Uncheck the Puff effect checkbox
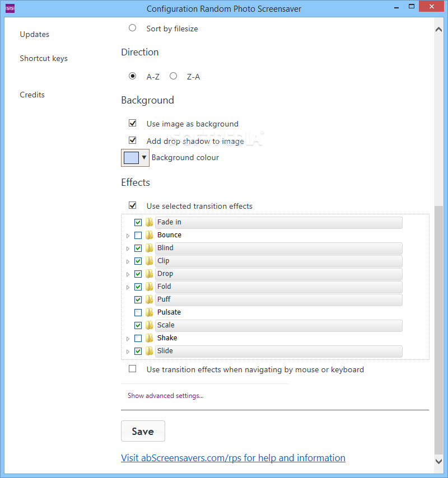This screenshot has width=448, height=478. click(138, 299)
